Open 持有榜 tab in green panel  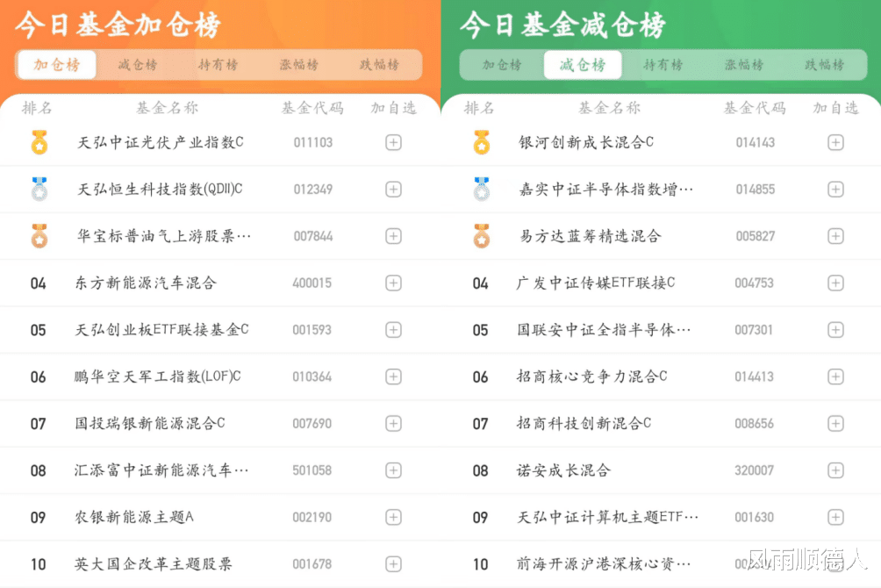663,65
